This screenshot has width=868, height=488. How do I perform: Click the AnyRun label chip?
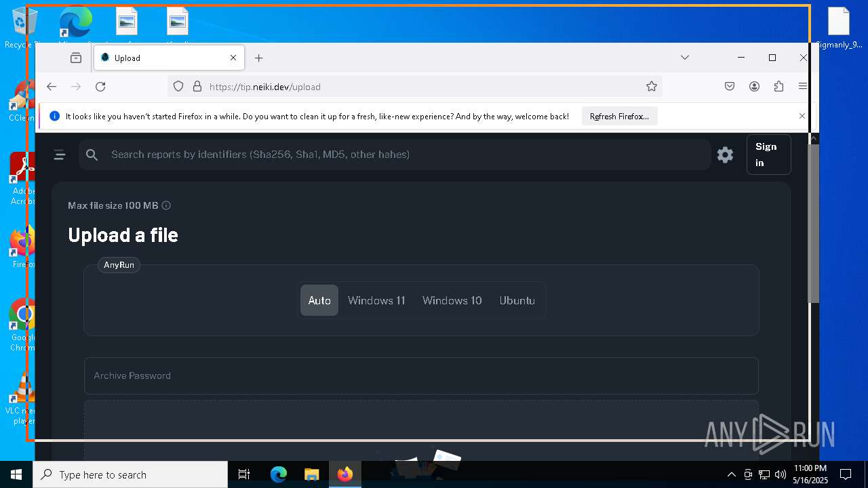point(119,265)
